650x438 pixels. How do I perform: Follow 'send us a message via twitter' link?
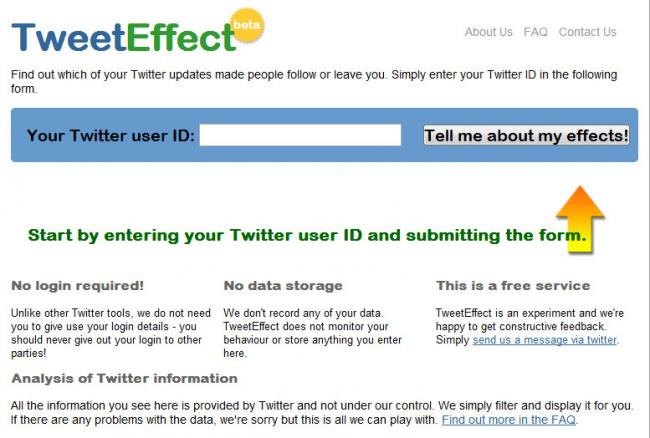[x=545, y=340]
